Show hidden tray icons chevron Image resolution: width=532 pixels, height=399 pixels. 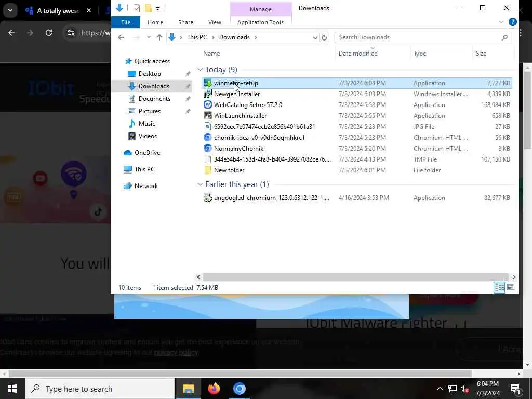440,389
